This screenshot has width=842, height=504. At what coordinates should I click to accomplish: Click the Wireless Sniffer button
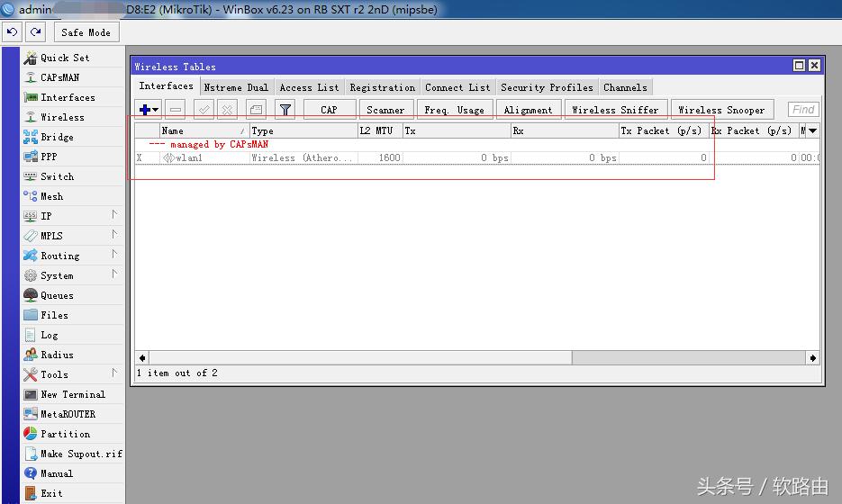pyautogui.click(x=615, y=110)
